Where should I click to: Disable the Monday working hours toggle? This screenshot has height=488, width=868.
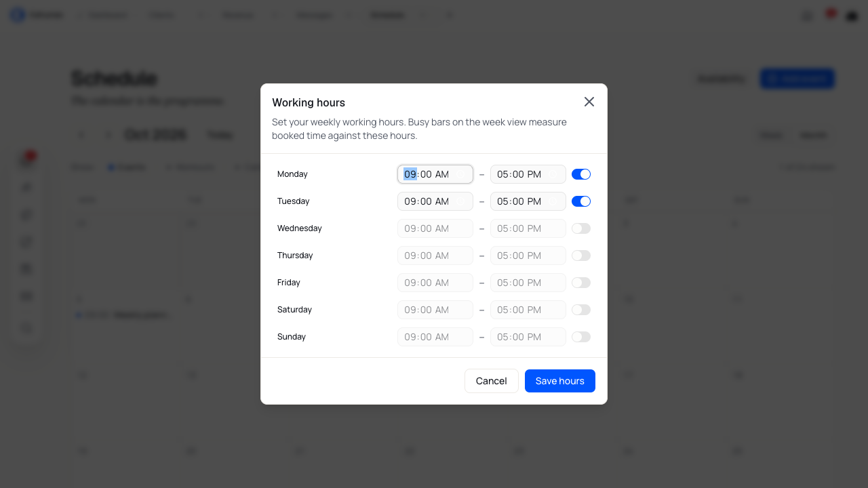pyautogui.click(x=581, y=174)
